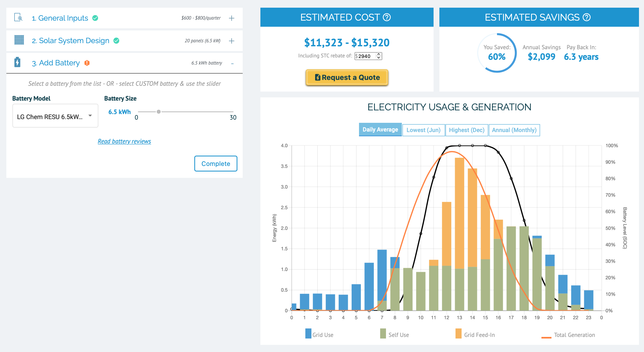Click the orange warning icon on Add Battery
The width and height of the screenshot is (644, 352).
tap(87, 63)
